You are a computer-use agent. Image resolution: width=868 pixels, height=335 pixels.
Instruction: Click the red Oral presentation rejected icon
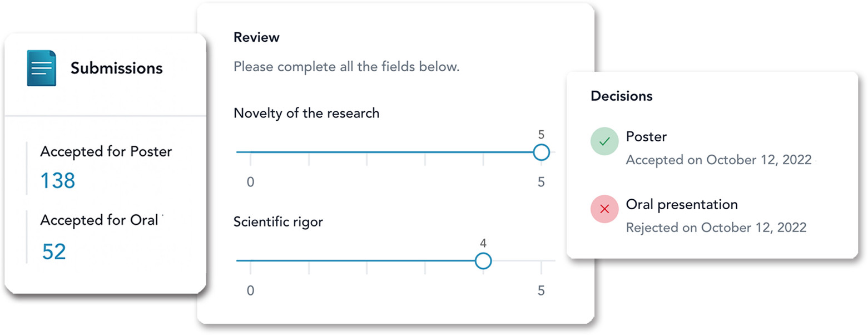604,209
